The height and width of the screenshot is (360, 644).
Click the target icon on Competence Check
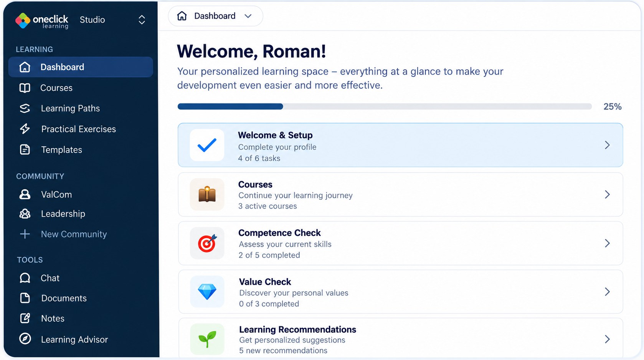pos(207,243)
